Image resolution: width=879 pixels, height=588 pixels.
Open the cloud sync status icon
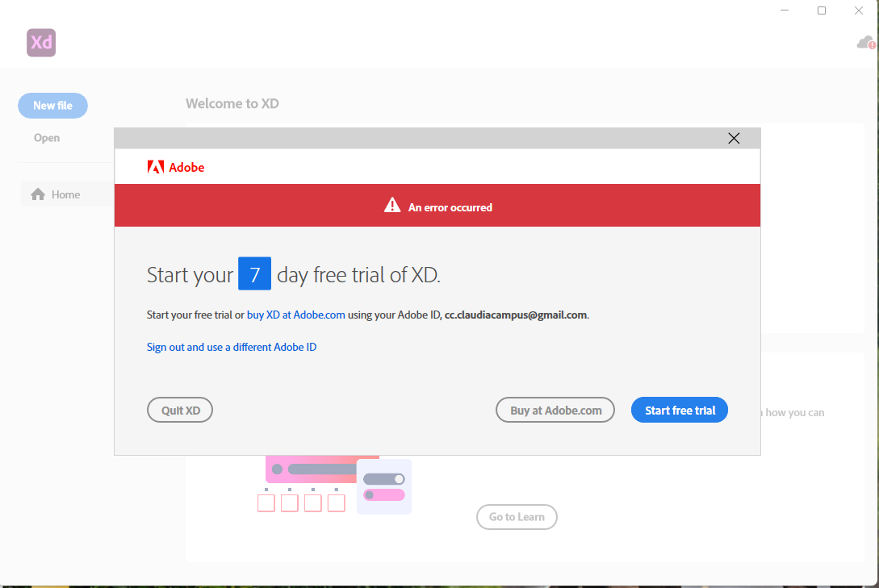point(866,43)
